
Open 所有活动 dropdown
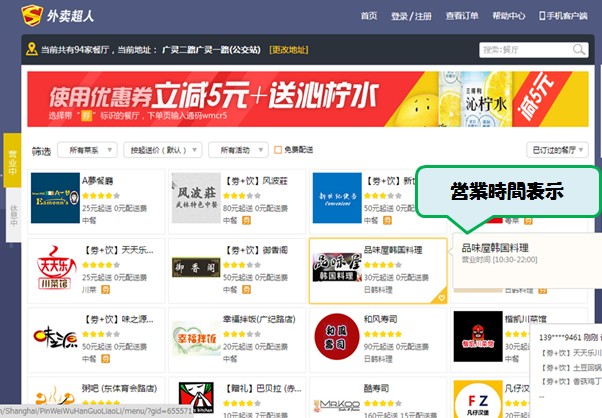(x=238, y=150)
